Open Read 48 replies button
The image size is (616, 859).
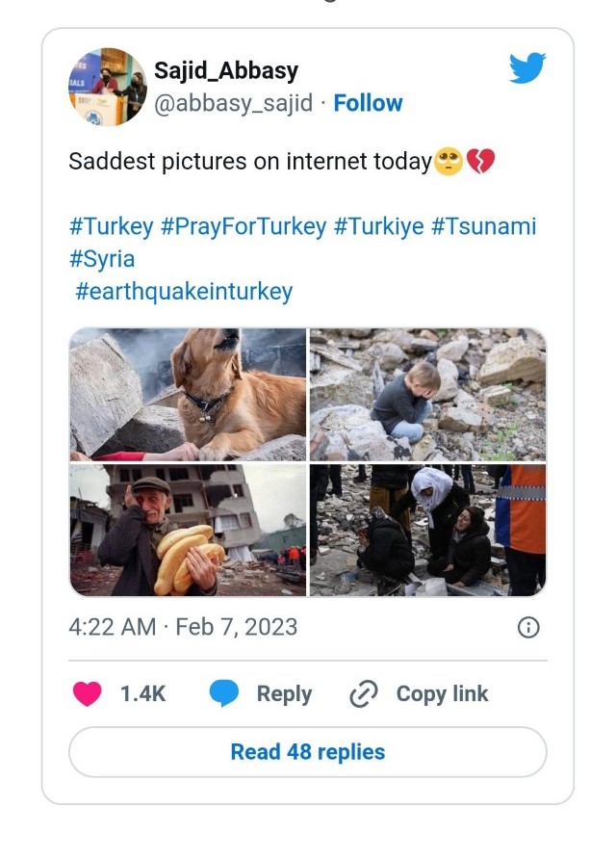pyautogui.click(x=308, y=752)
